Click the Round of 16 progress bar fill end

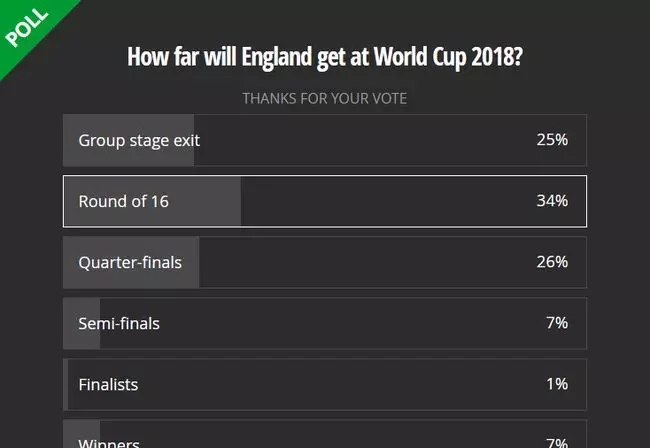236,201
